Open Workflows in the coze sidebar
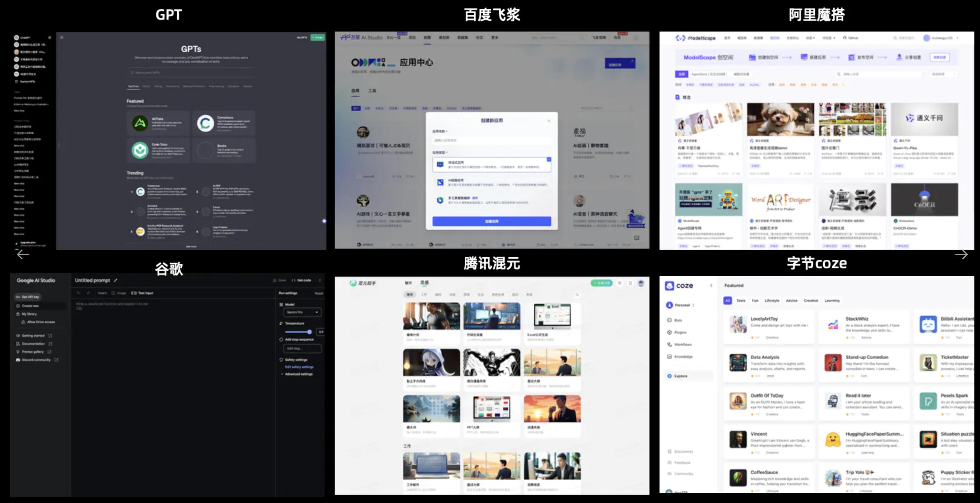This screenshot has width=980, height=503. 680,344
